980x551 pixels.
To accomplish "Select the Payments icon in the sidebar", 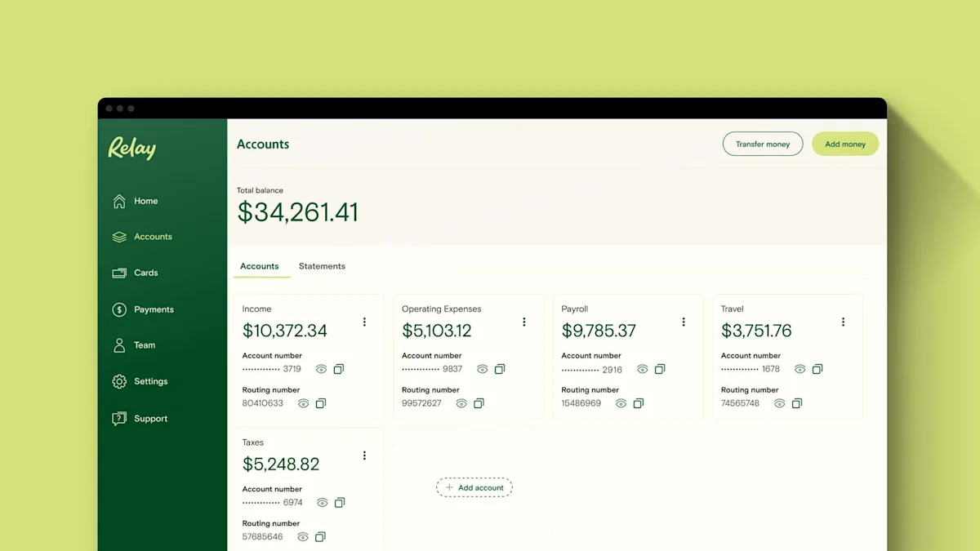I will point(120,309).
